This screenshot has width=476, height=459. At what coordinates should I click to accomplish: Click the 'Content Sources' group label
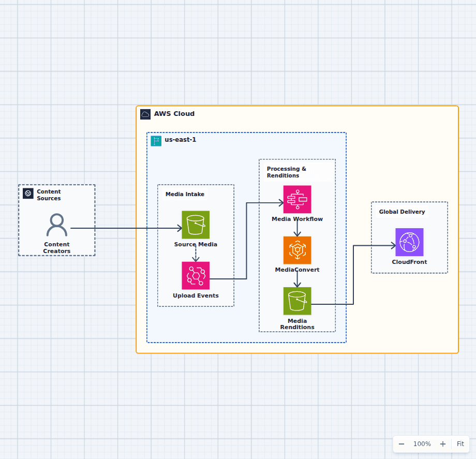49,195
